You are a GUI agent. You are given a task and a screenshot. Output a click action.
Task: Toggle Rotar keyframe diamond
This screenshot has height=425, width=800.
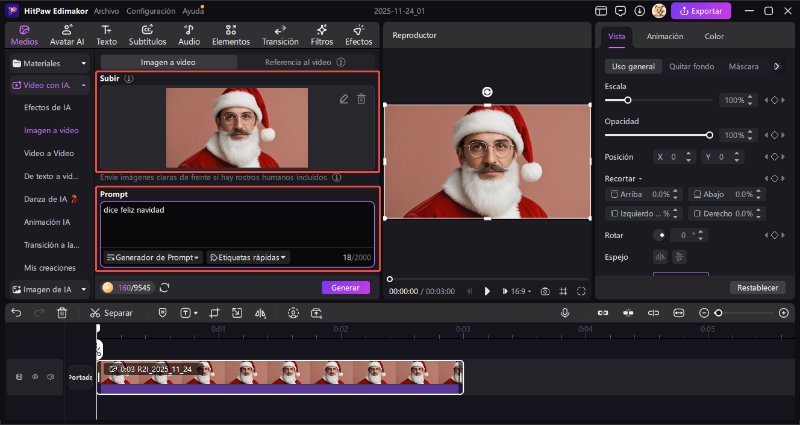tap(774, 235)
